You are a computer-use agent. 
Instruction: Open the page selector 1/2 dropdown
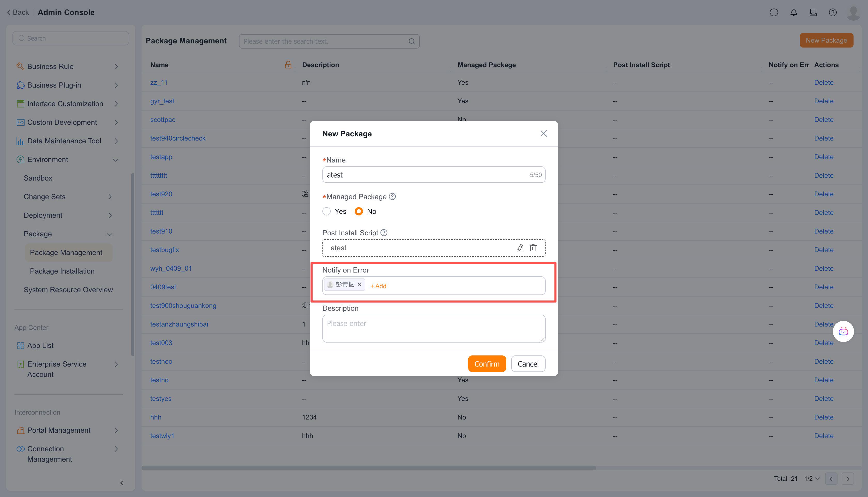(x=812, y=479)
